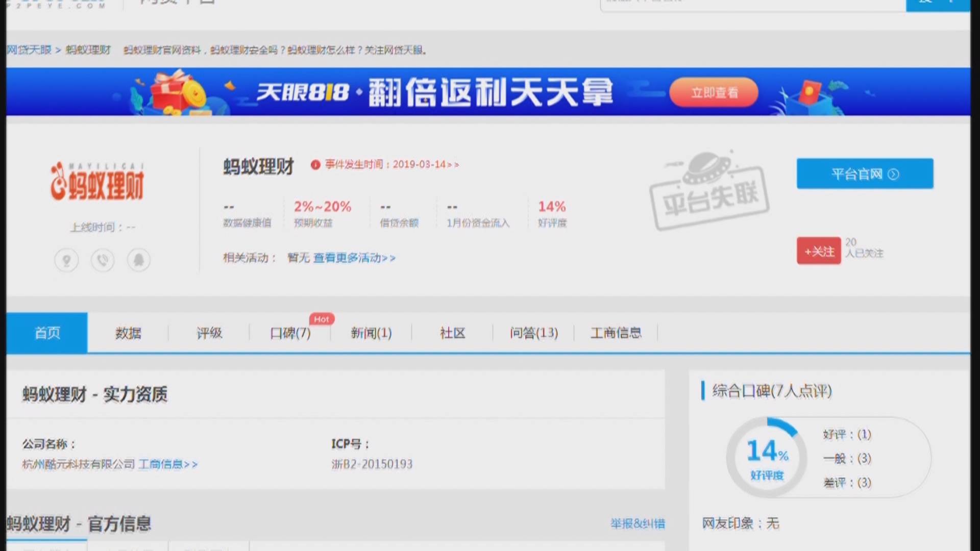Click the 网友印象：无 text
980x551 pixels.
coord(741,523)
